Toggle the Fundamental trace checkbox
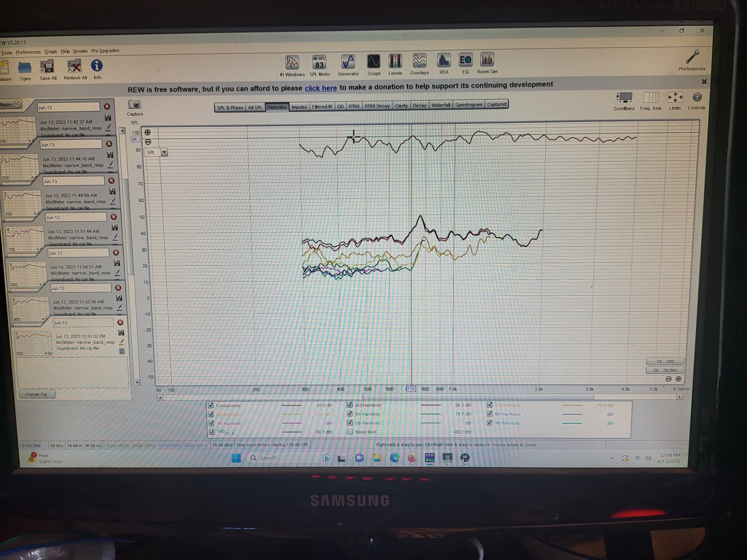This screenshot has height=560, width=747. coord(211,405)
